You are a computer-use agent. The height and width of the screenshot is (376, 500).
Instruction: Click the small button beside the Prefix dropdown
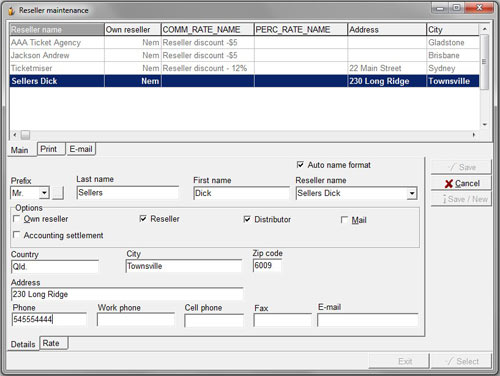(x=58, y=193)
